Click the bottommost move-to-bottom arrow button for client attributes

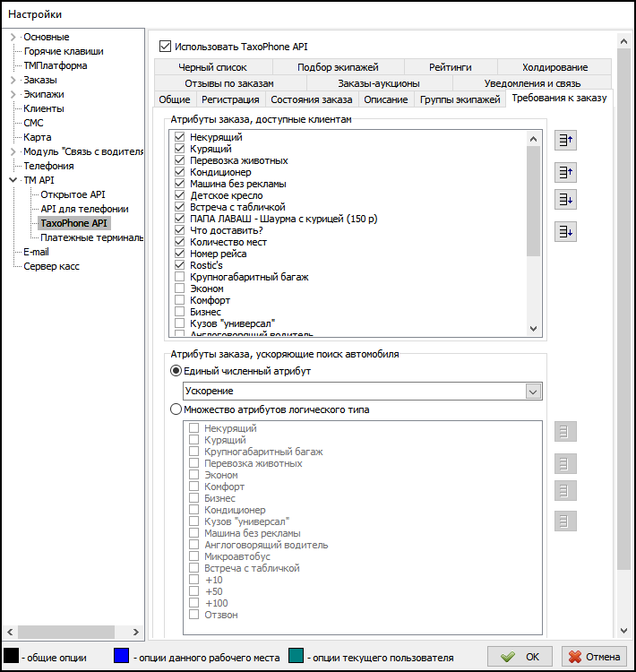[565, 232]
